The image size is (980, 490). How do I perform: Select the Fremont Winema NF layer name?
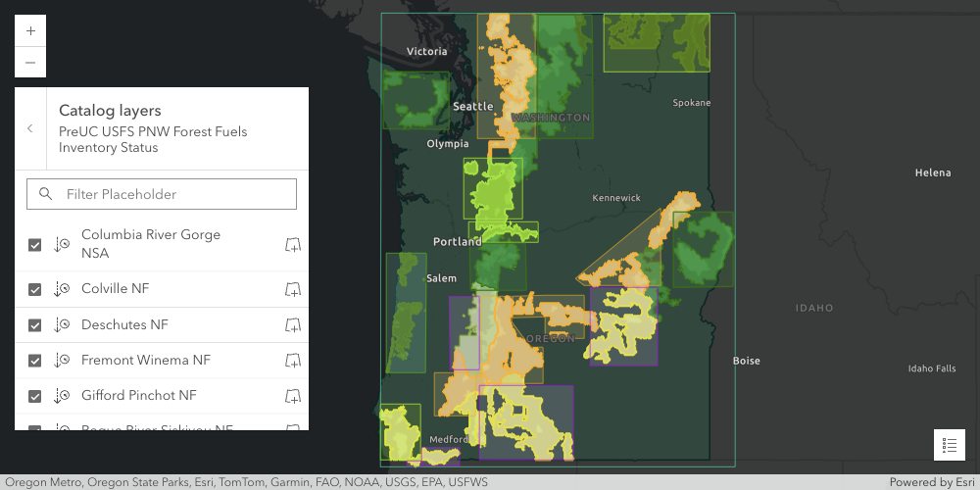(x=145, y=360)
